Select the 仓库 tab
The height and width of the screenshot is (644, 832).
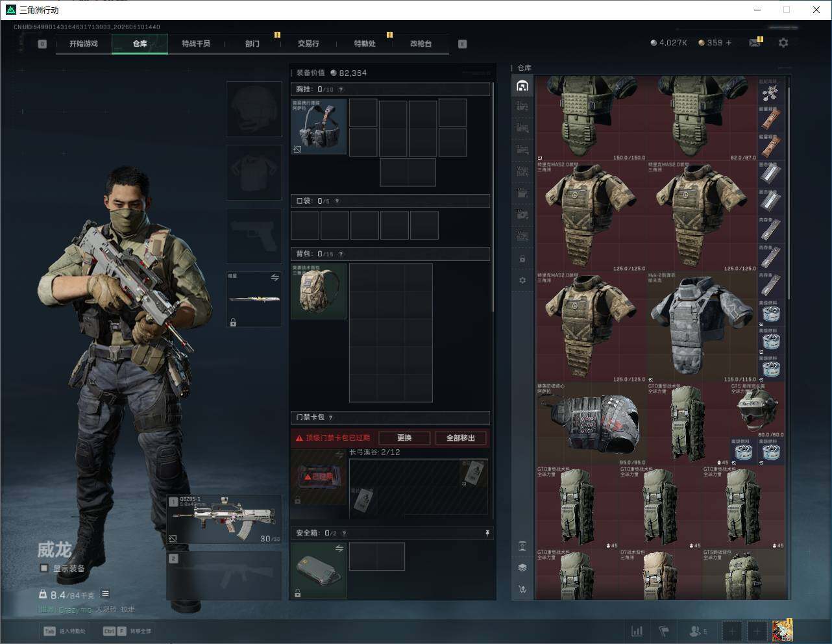(140, 43)
